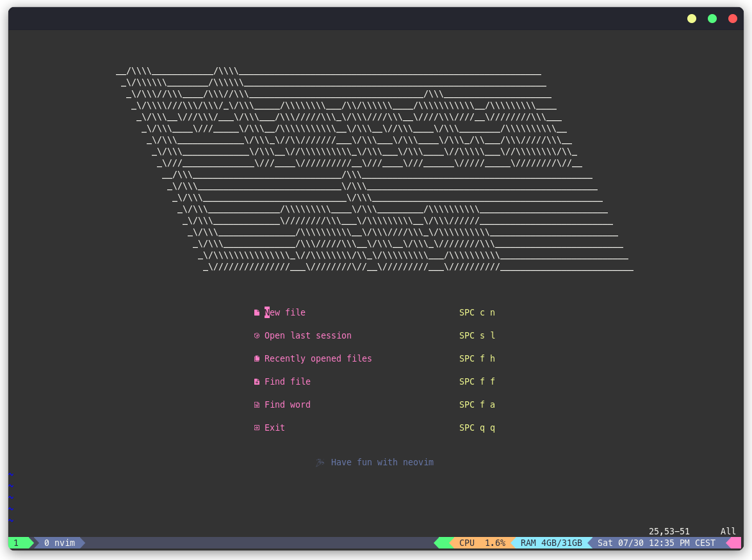Click the Sat 07/30 date-time segment
This screenshot has height=560, width=752.
[x=652, y=543]
